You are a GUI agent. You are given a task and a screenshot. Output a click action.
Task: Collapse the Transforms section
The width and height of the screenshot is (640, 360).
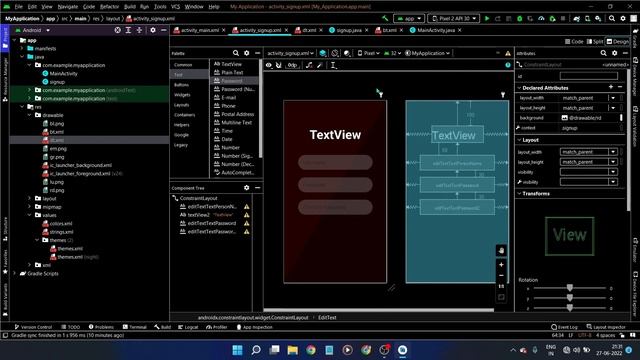coord(520,193)
